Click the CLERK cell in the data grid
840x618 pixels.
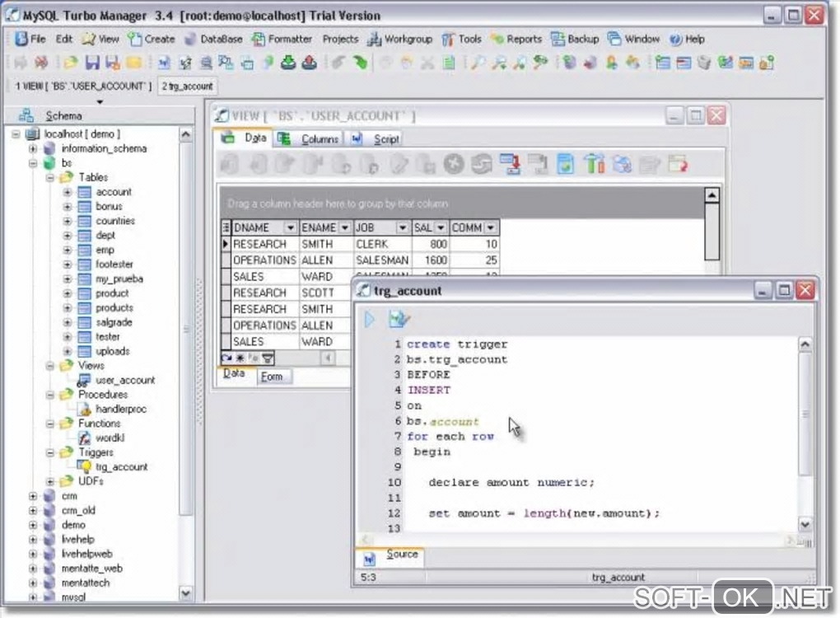[382, 244]
